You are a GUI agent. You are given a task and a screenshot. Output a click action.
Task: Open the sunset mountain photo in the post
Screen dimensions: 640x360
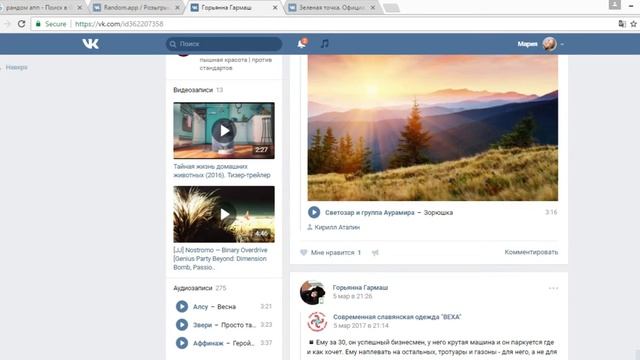433,128
